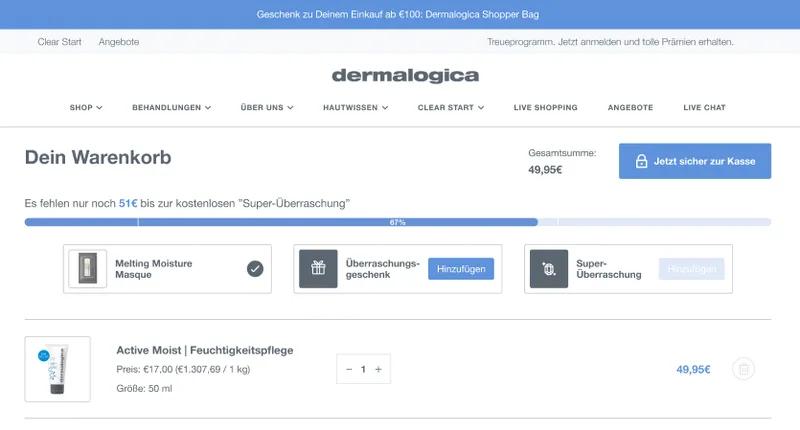Screen dimensions: 800x430
Task: Click disabled Hinzufügen for Super-Überraschung
Action: [691, 269]
